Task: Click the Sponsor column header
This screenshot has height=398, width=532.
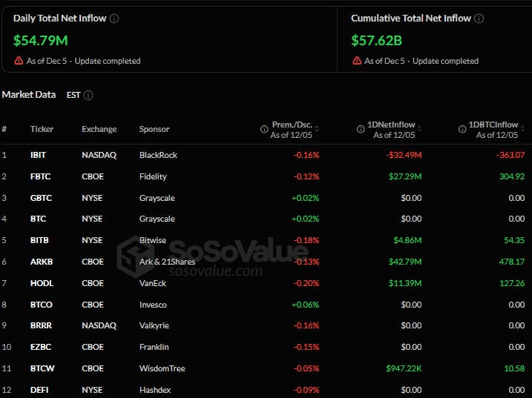Action: tap(154, 129)
